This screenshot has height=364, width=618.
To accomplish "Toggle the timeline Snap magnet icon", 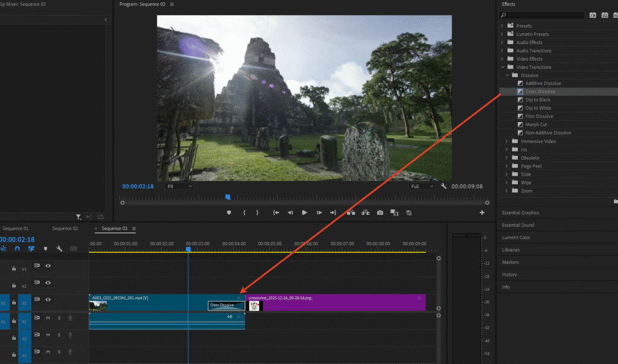I will 18,249.
